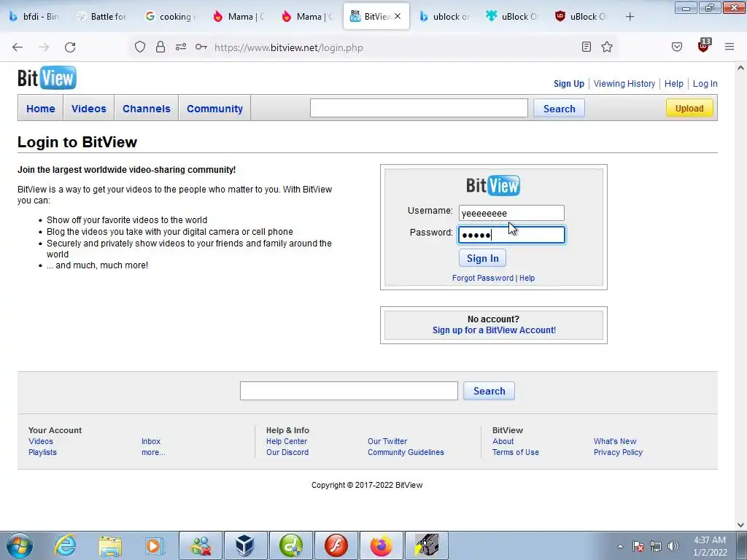747x560 pixels.
Task: Open the Help Center footer link
Action: pos(287,441)
